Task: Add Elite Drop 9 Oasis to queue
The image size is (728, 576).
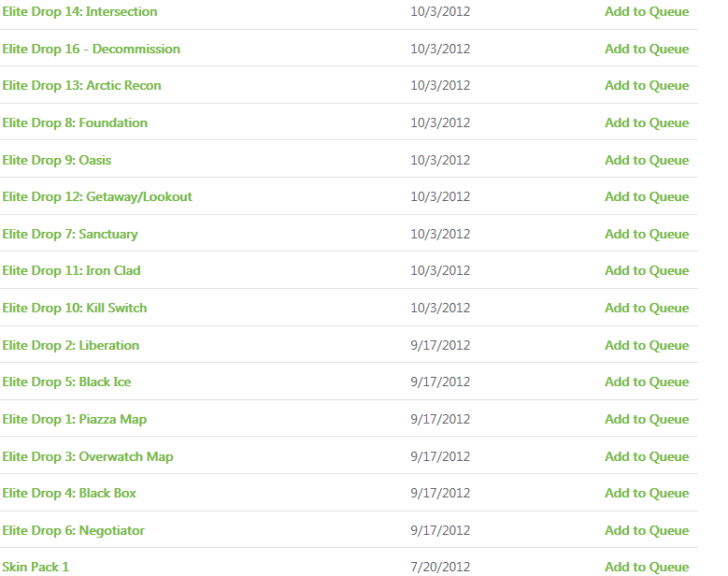Action: pos(647,160)
